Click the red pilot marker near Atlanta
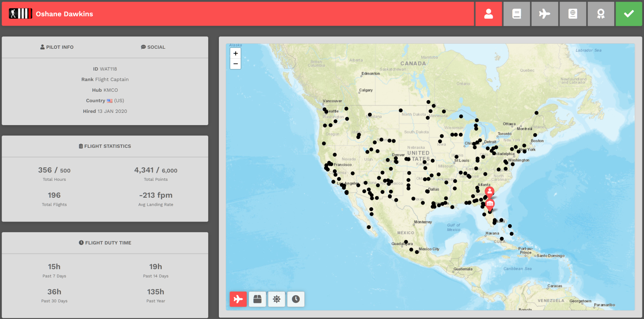The height and width of the screenshot is (319, 644). (x=490, y=192)
